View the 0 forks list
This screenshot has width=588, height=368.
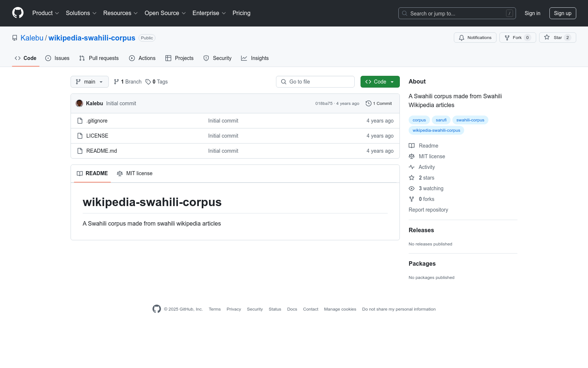(422, 199)
